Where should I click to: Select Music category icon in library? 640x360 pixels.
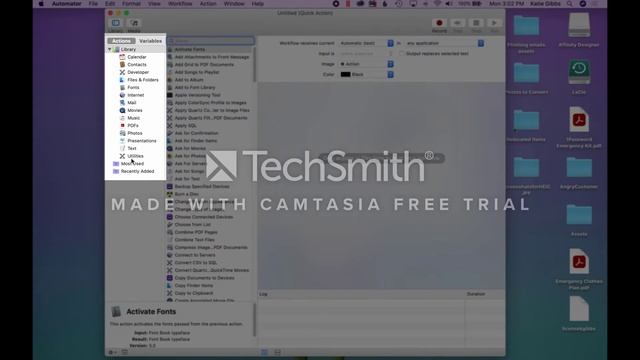[x=122, y=118]
